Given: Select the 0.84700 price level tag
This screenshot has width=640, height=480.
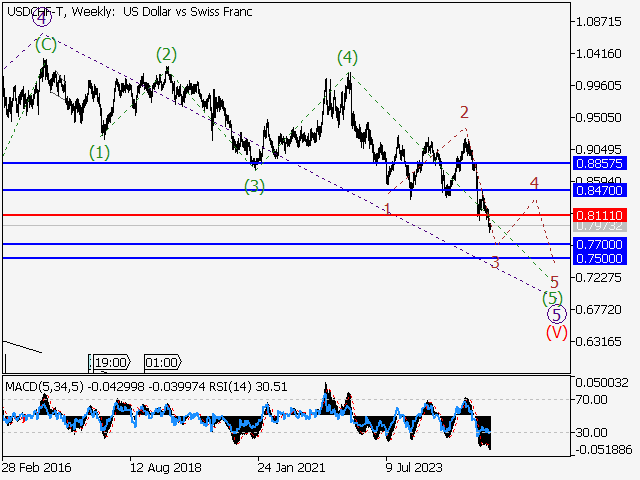Looking at the screenshot, I should [x=600, y=189].
